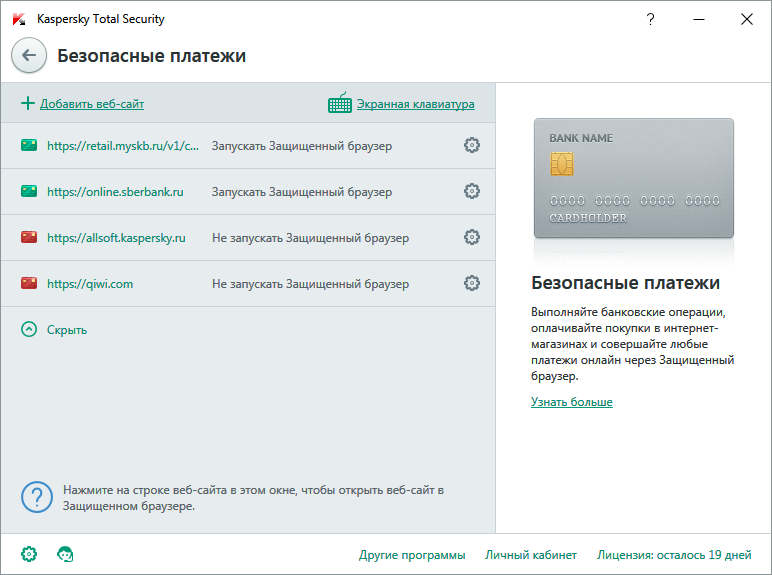
Task: Click the plus icon next to Добавить веб-сайт
Action: [x=28, y=103]
